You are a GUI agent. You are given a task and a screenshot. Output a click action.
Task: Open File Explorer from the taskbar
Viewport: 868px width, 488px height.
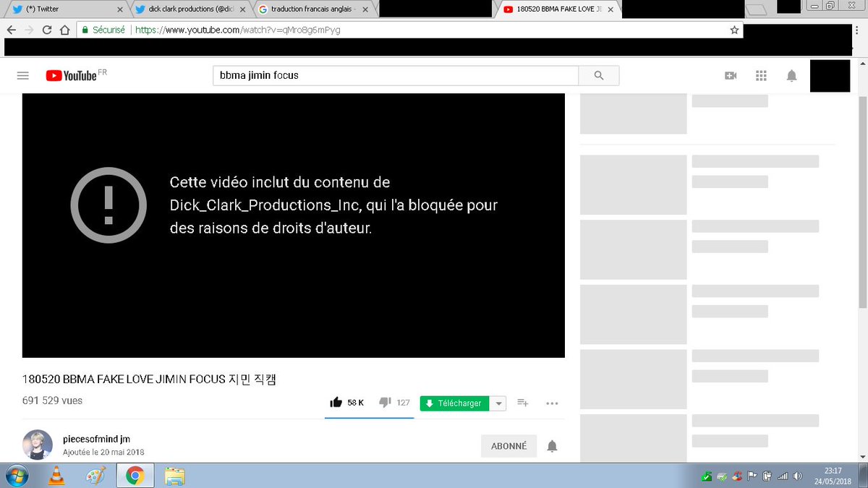[x=175, y=476]
